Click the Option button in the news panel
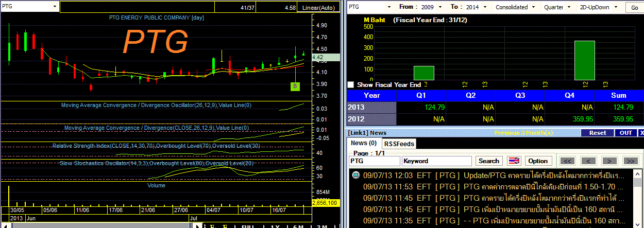 point(538,161)
